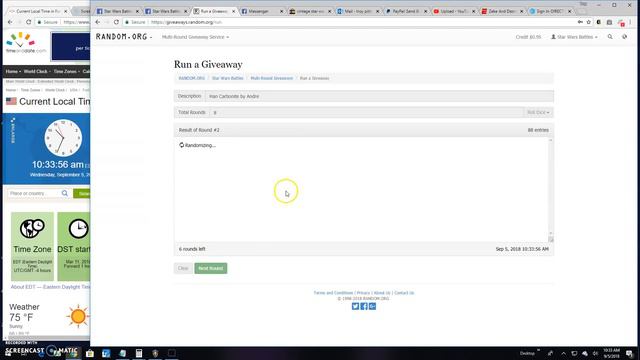Switch to the Zeke And Dest tab

[501, 11]
